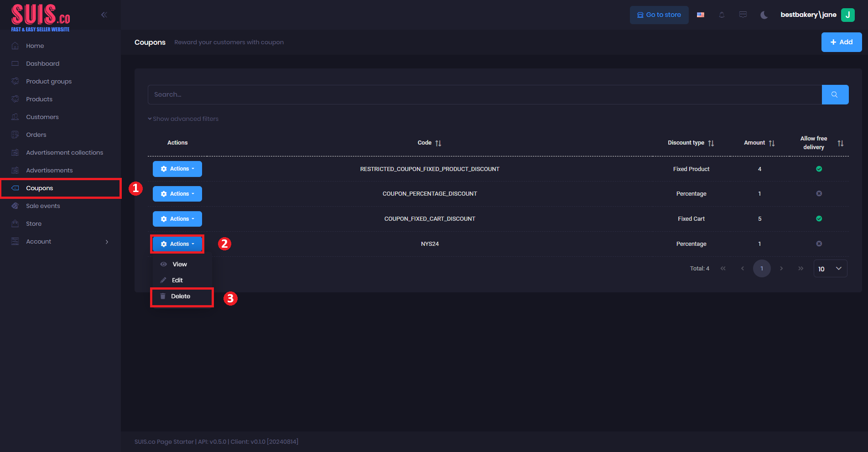
Task: Click free delivery X icon for COUPON_PERCENTAGE_DISCOUNT
Action: pyautogui.click(x=819, y=193)
